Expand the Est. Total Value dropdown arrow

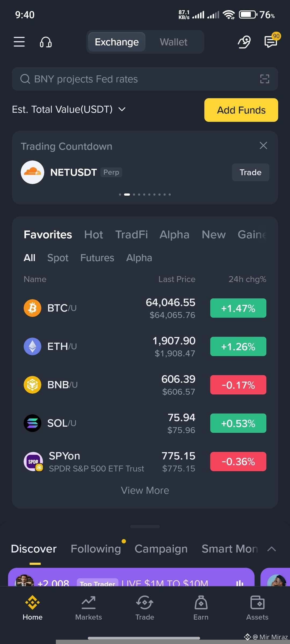click(122, 109)
